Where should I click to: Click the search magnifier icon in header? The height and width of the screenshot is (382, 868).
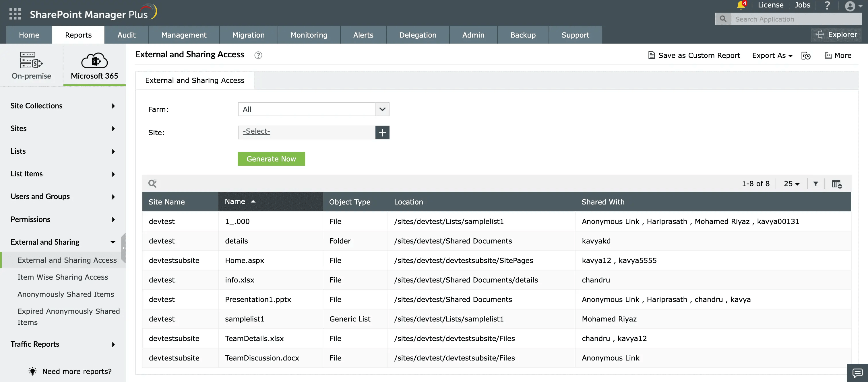tap(723, 19)
